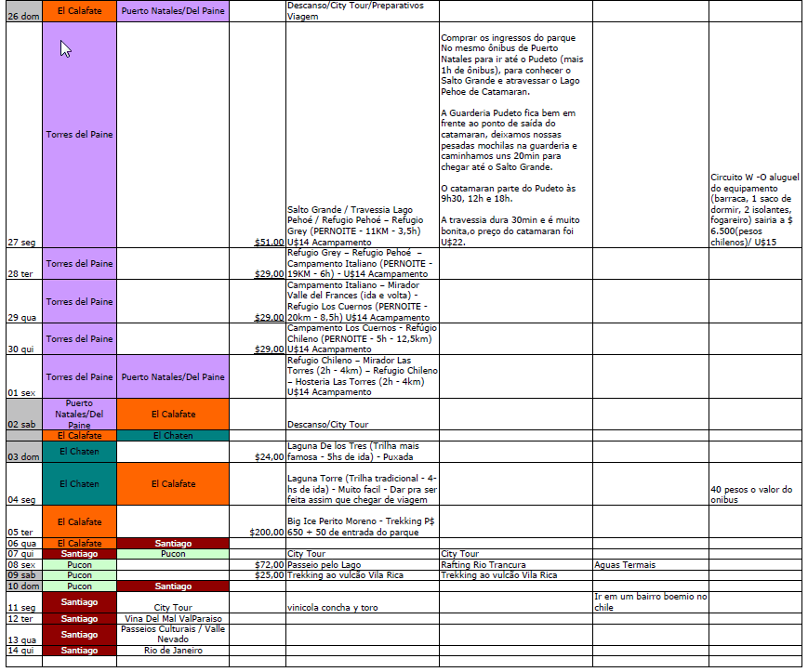Click the "Aguas Termais" cell
The height and width of the screenshot is (672, 808).
[x=650, y=564]
